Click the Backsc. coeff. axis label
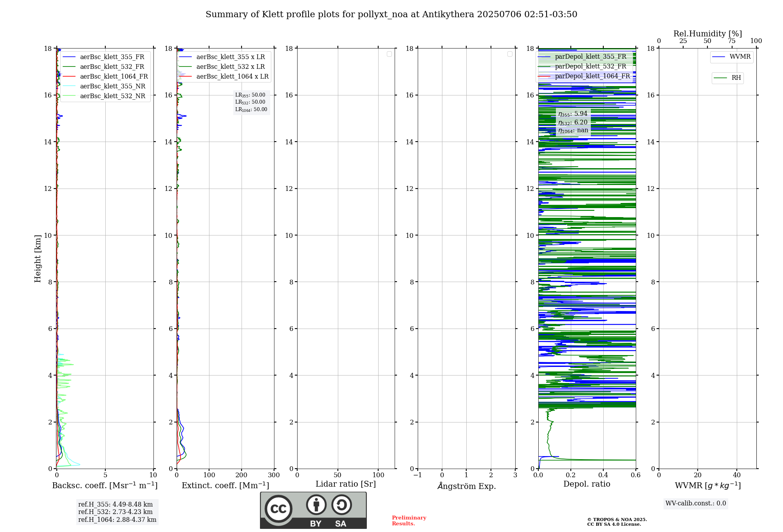Image resolution: width=783 pixels, height=532 pixels. (105, 485)
